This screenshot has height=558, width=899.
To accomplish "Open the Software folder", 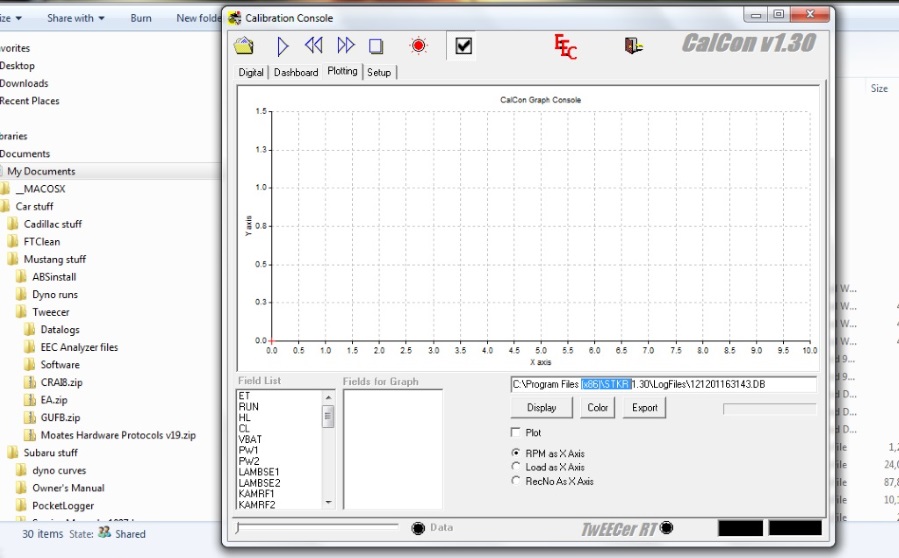I will pyautogui.click(x=60, y=365).
